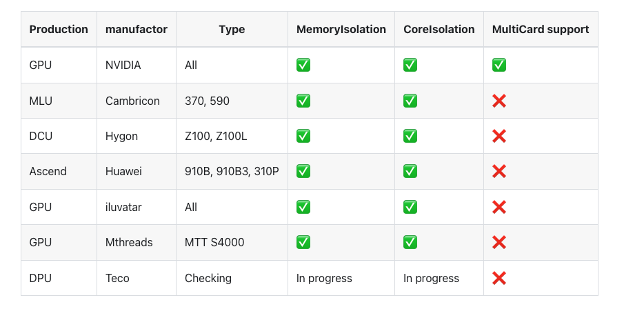Click Teco's In progress MemoryIsolation cell
644x309 pixels.
(324, 278)
